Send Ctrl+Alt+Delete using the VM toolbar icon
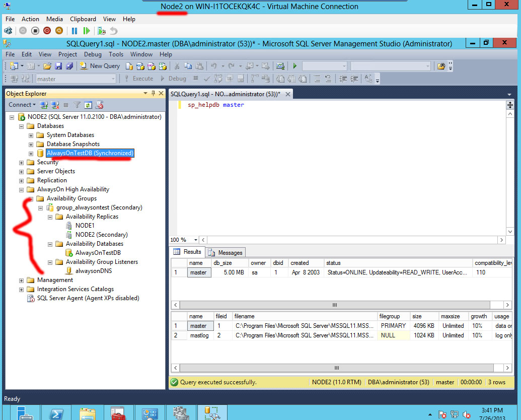 [x=9, y=30]
